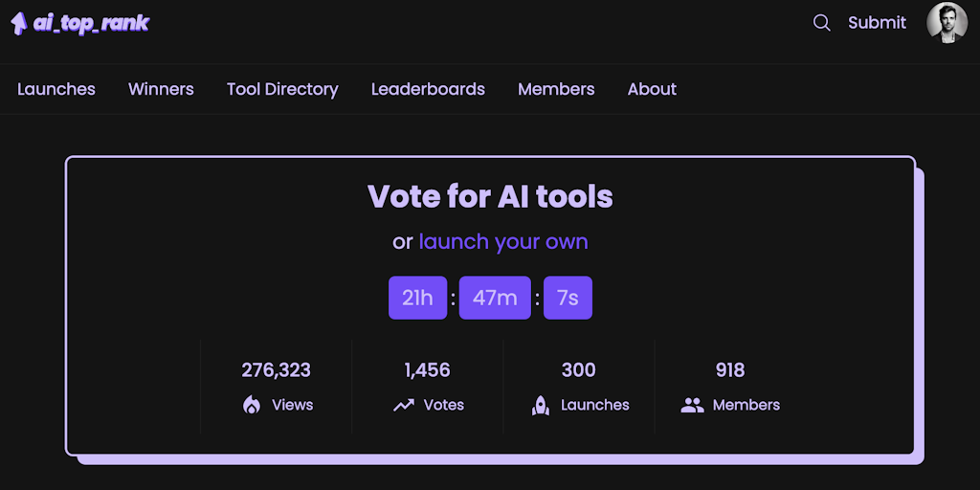This screenshot has height=490, width=980.
Task: Open the About page
Action: [x=652, y=89]
